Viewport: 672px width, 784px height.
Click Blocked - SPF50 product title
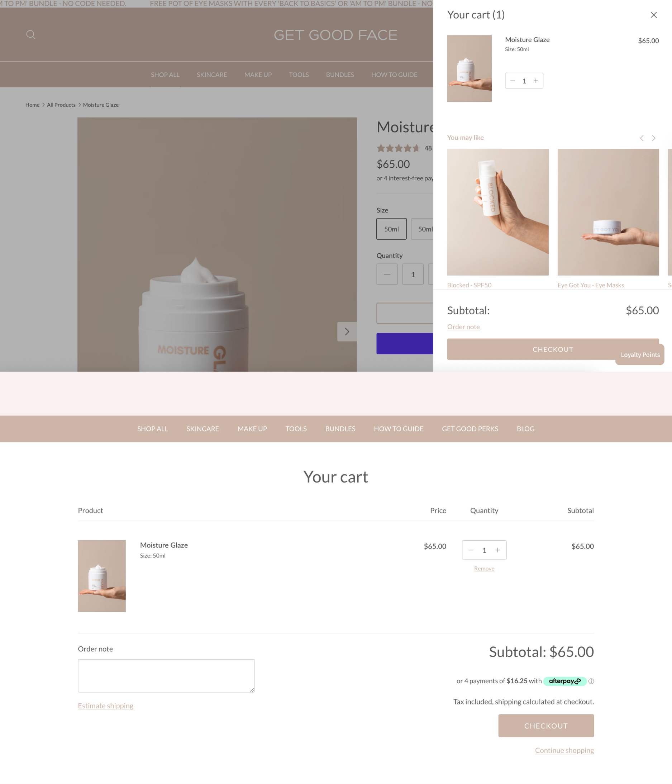(x=470, y=285)
